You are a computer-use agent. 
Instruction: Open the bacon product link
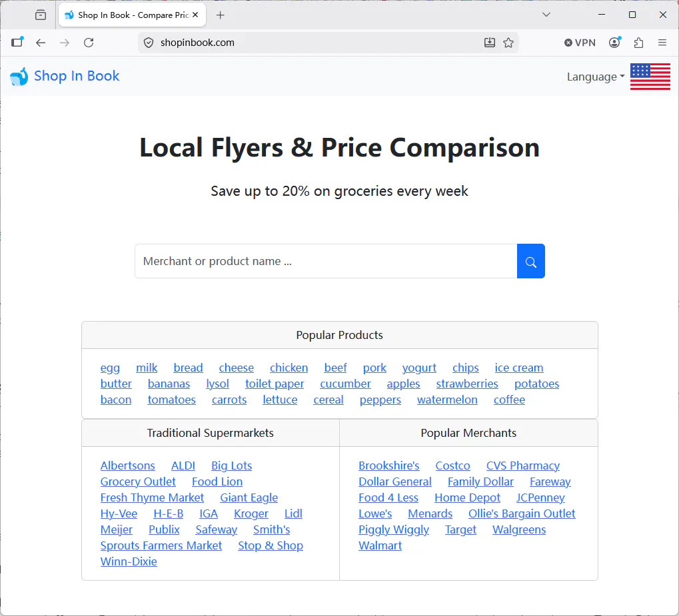pyautogui.click(x=116, y=400)
